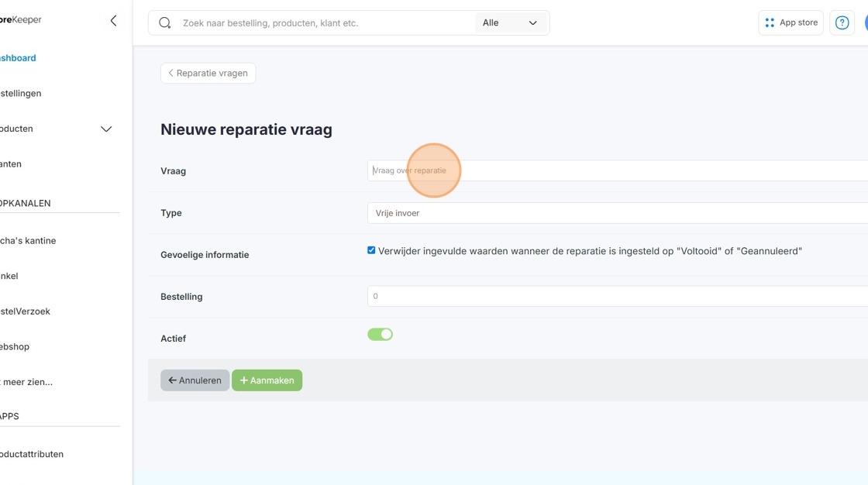This screenshot has width=868, height=485.
Task: Open Bestellingen in the sidebar
Action: point(20,94)
